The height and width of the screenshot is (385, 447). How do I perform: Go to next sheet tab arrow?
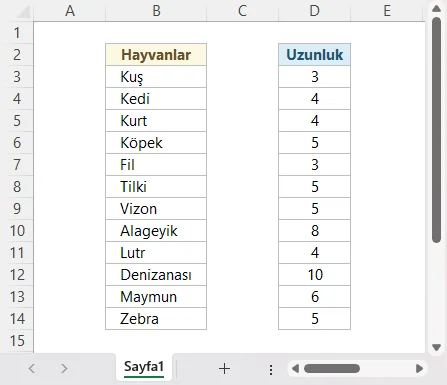click(x=64, y=368)
